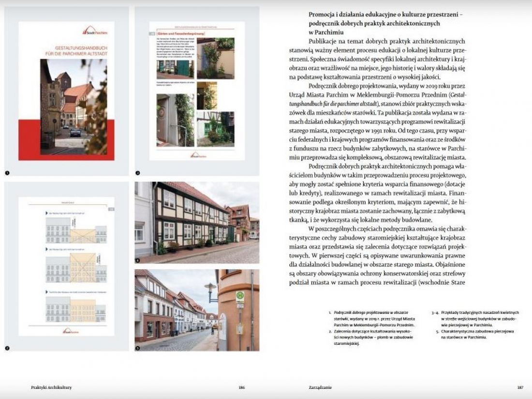This screenshot has height=399, width=532.
Task: Click the Gärten und Fassadenbegrünung page image
Action: [x=197, y=91]
